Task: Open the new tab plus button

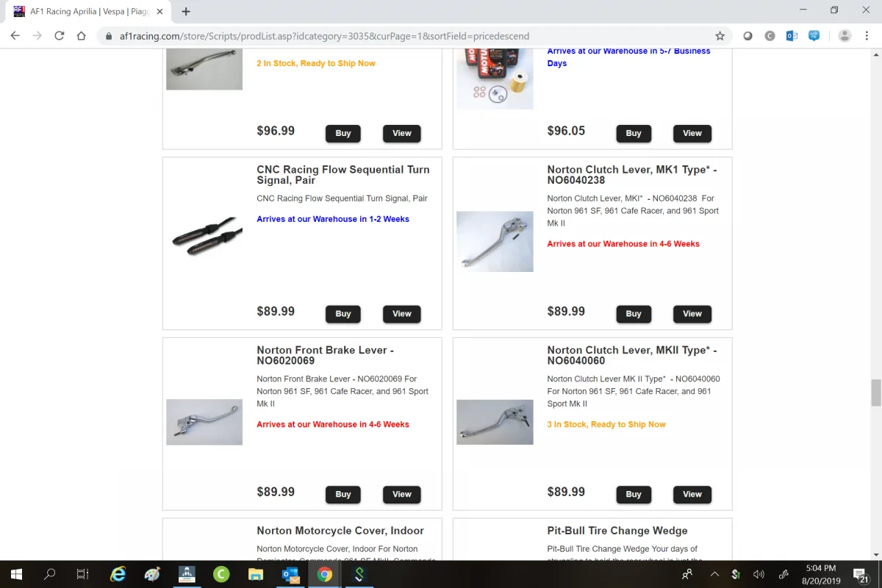Action: (186, 12)
